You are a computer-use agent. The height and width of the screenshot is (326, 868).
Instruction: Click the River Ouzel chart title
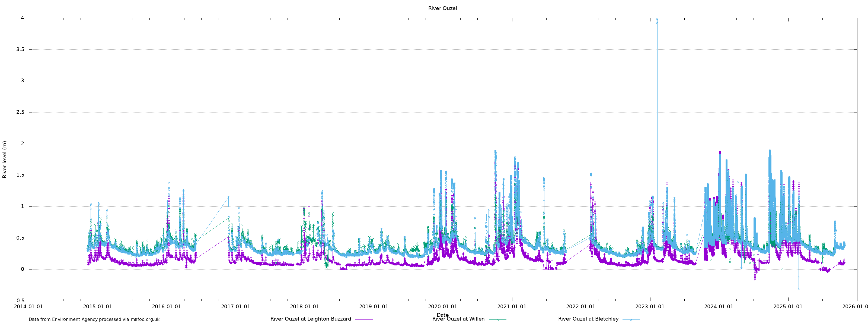click(x=442, y=8)
